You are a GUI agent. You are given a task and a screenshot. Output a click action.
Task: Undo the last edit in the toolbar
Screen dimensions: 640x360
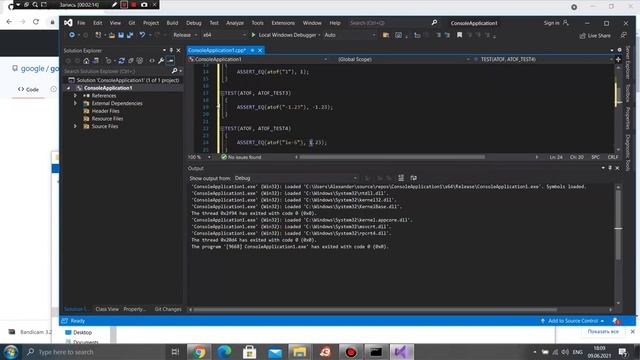click(x=142, y=35)
